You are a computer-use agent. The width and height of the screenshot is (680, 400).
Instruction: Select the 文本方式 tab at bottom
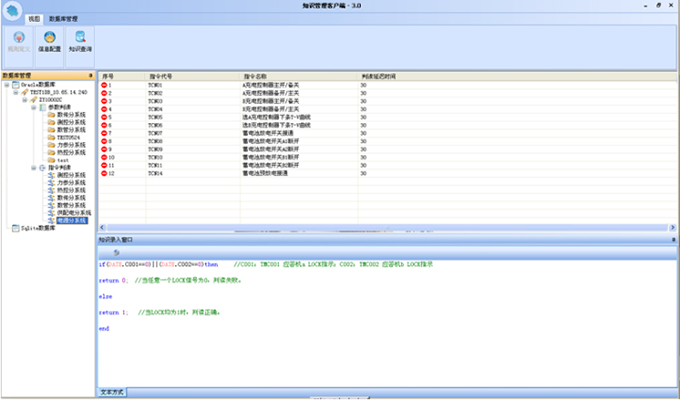click(112, 392)
